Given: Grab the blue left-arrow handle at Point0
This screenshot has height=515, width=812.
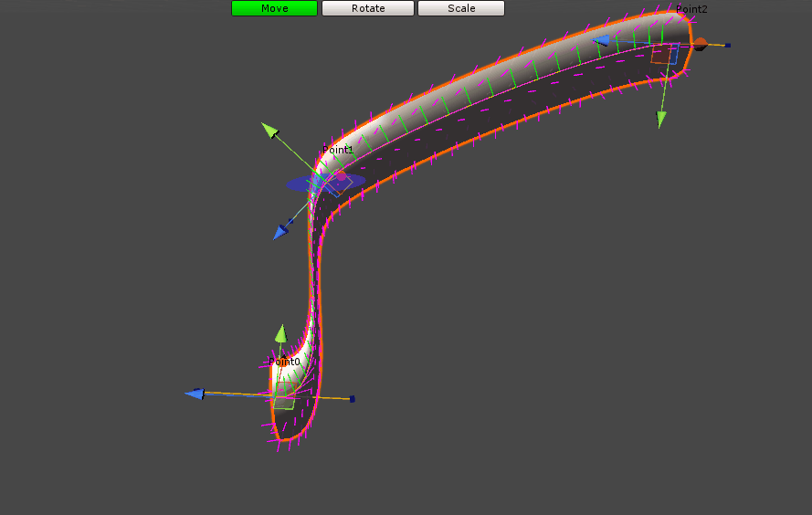Looking at the screenshot, I should (x=195, y=394).
